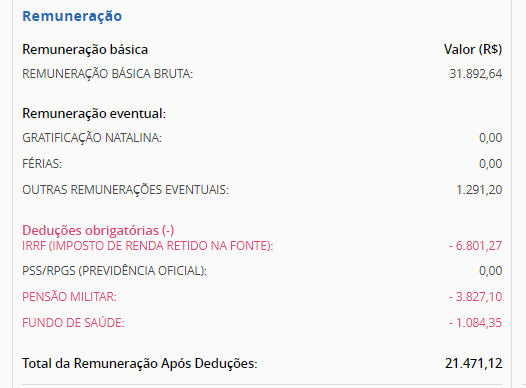Image resolution: width=526 pixels, height=388 pixels.
Task: Select the PSS/RPGS previdência oficial label
Action: click(x=114, y=271)
